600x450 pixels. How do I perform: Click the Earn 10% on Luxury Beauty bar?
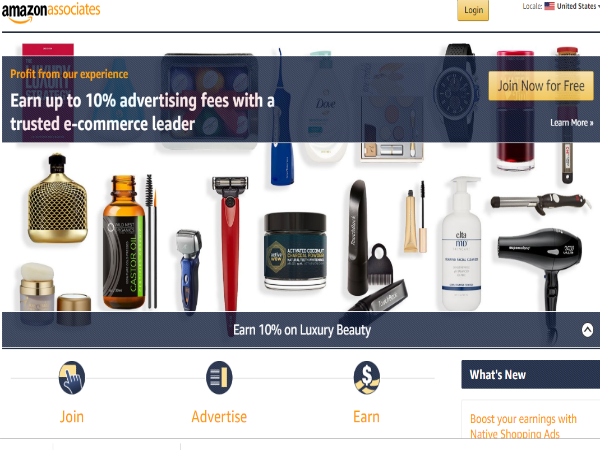300,330
